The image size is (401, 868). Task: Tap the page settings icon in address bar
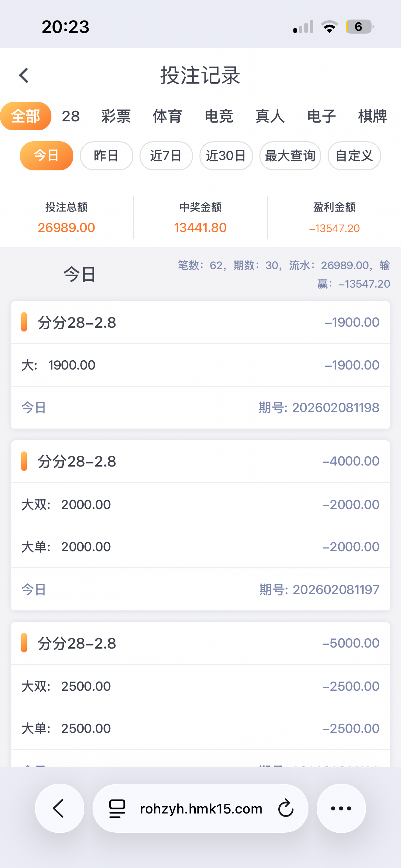pyautogui.click(x=117, y=808)
